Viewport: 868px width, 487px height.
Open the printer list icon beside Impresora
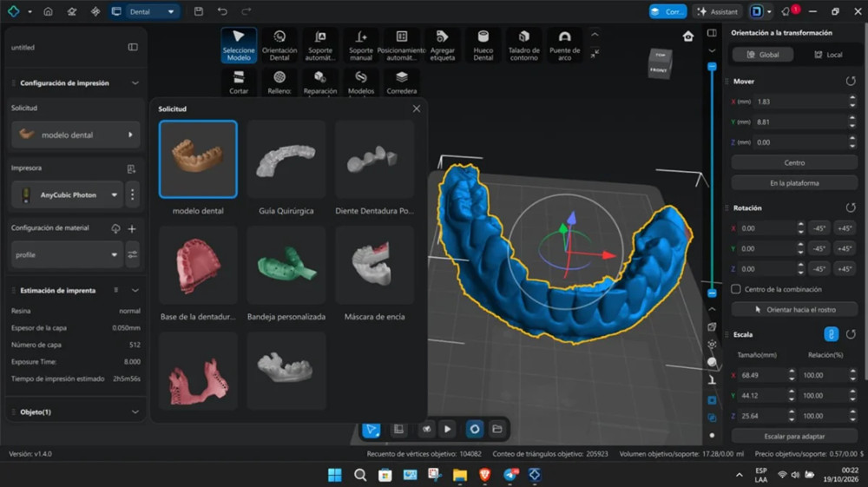tap(131, 168)
